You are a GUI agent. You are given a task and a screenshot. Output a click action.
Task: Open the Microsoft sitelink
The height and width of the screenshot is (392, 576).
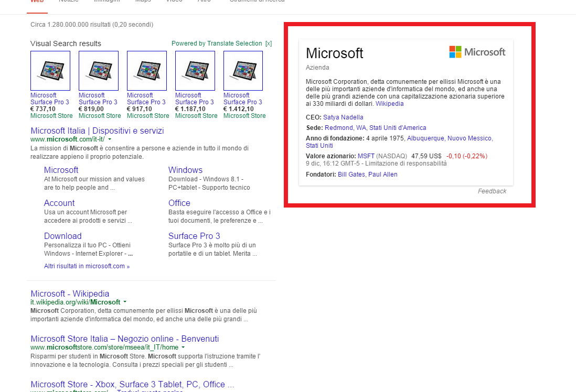pyautogui.click(x=61, y=170)
